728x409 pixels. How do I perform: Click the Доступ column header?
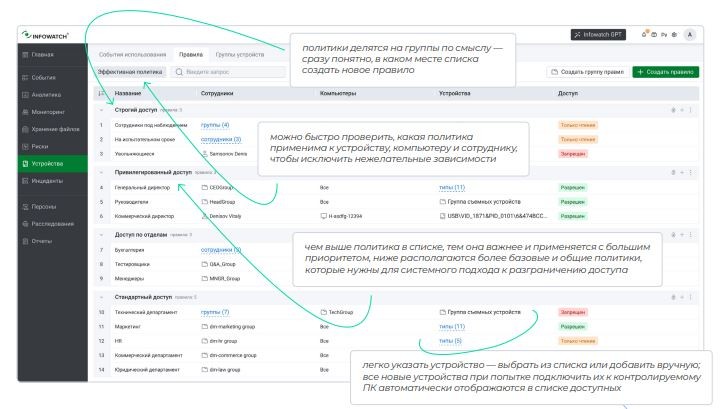click(568, 93)
